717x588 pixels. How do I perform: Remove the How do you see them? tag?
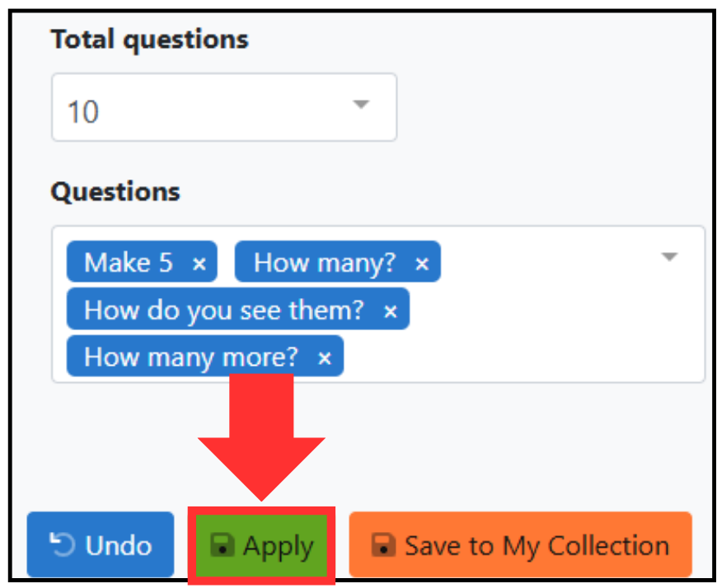390,311
